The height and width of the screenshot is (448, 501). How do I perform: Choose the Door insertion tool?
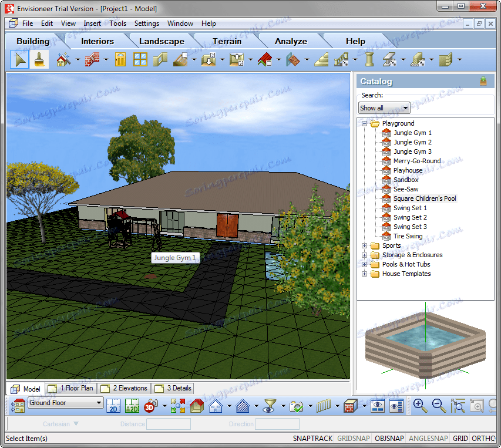[120, 59]
